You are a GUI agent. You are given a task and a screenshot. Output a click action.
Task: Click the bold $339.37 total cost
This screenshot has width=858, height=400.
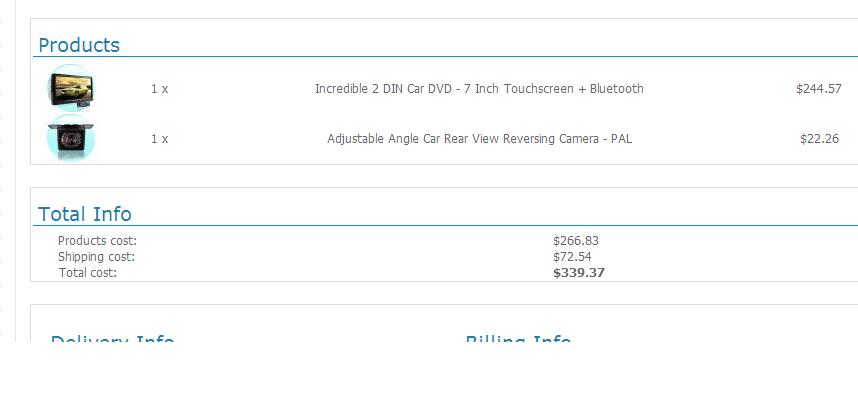pyautogui.click(x=579, y=273)
